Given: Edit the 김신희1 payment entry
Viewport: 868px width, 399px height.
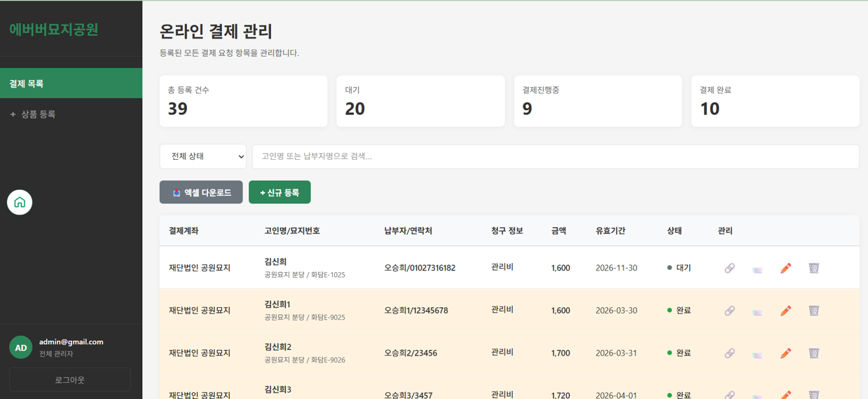Looking at the screenshot, I should pos(785,311).
